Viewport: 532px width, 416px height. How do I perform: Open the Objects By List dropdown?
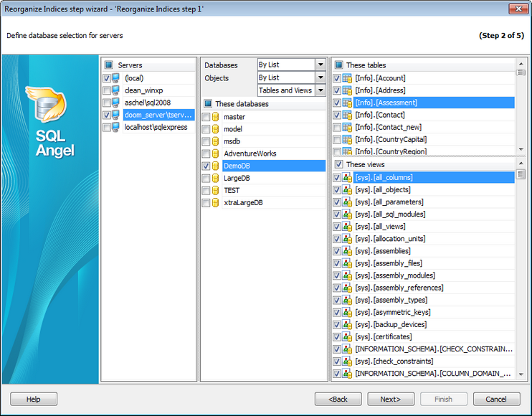(320, 77)
